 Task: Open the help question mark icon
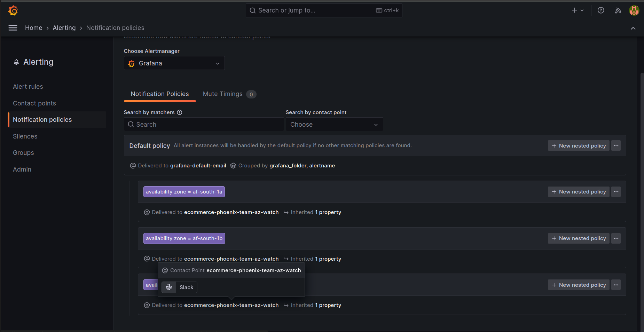click(x=600, y=10)
